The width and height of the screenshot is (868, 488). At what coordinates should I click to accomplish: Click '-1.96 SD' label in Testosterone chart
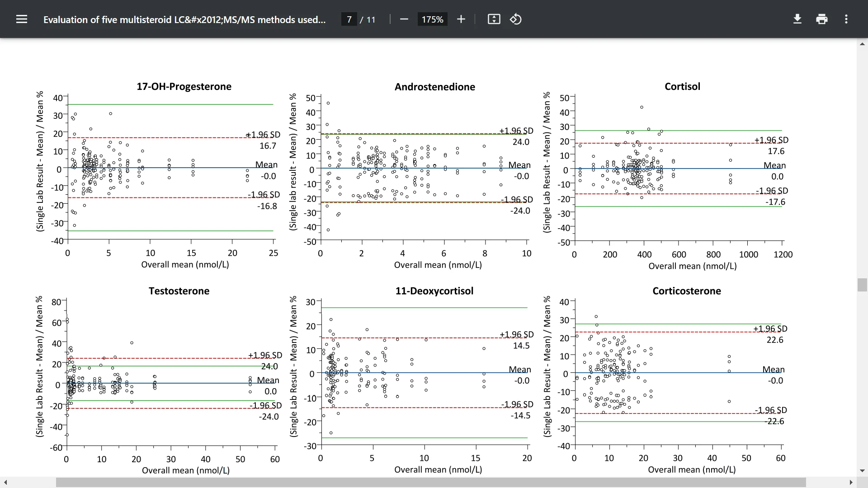pyautogui.click(x=266, y=405)
